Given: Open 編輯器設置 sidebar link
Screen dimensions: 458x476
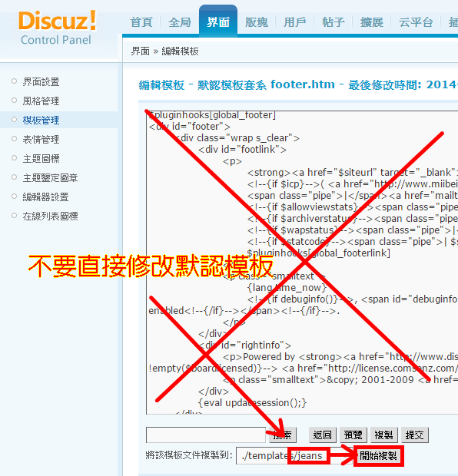Looking at the screenshot, I should pyautogui.click(x=45, y=197).
